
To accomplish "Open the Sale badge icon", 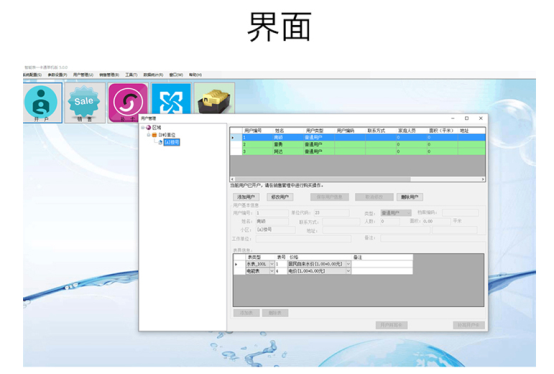I will [x=84, y=103].
